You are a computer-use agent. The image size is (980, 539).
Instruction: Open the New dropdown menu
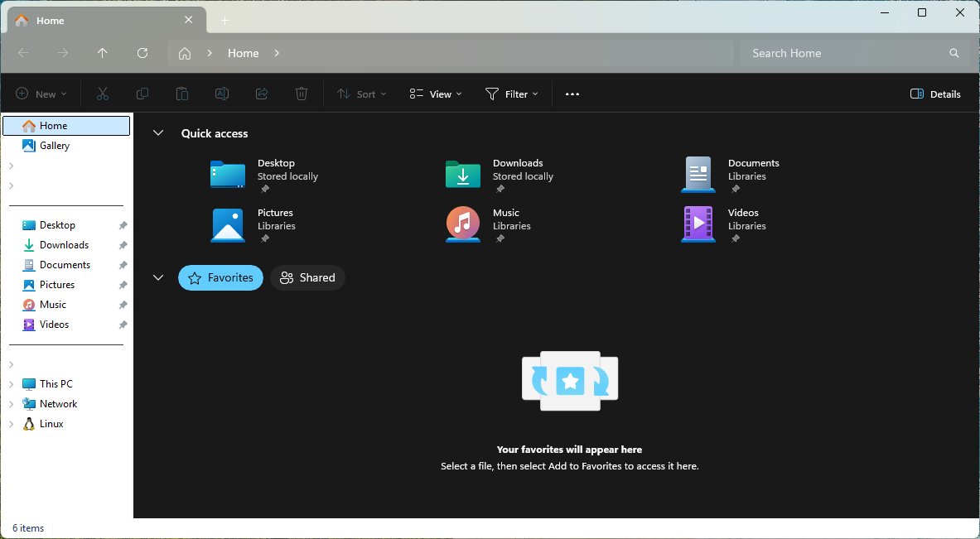click(41, 94)
